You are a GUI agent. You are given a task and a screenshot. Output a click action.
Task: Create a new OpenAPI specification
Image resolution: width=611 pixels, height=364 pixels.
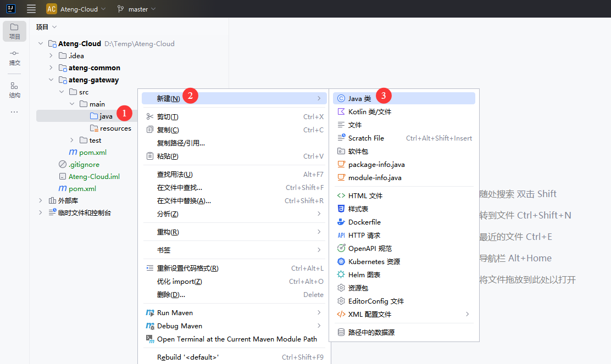coord(370,248)
